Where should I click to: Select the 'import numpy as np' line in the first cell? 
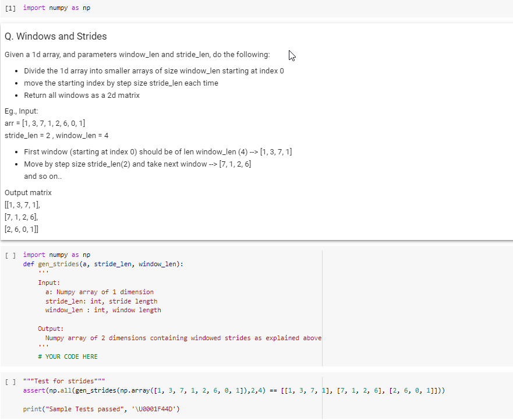[55, 8]
